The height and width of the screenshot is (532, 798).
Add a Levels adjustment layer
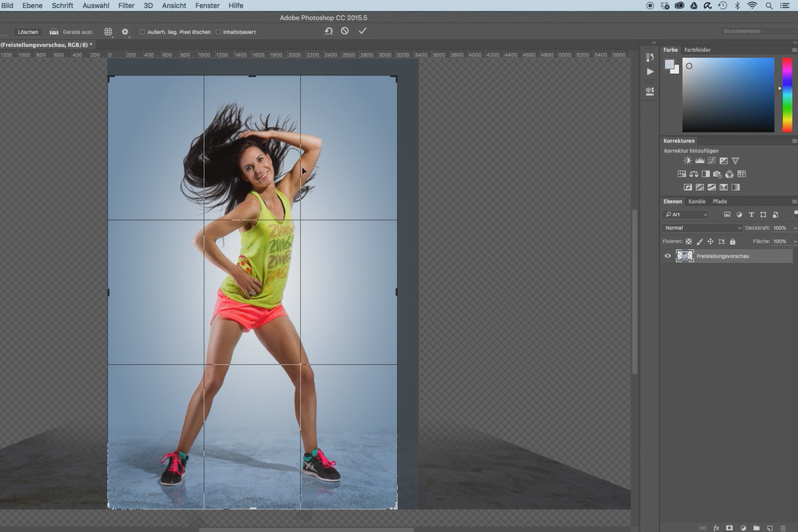point(700,161)
